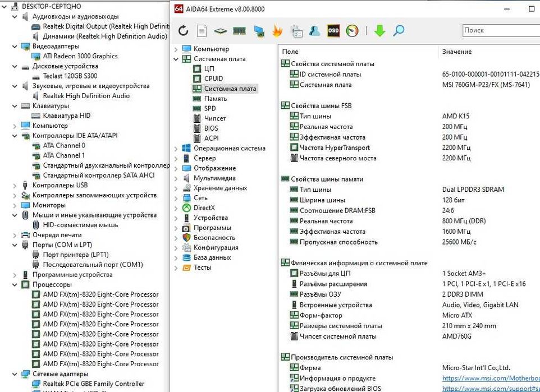
Task: Select DESKTOP-CEPTQHO root node
Action: [x=51, y=7]
